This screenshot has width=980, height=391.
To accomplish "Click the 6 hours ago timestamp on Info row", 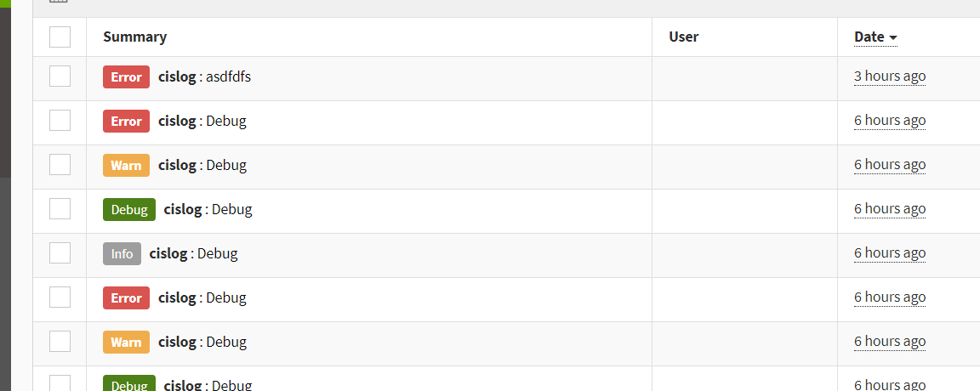I will pyautogui.click(x=890, y=253).
